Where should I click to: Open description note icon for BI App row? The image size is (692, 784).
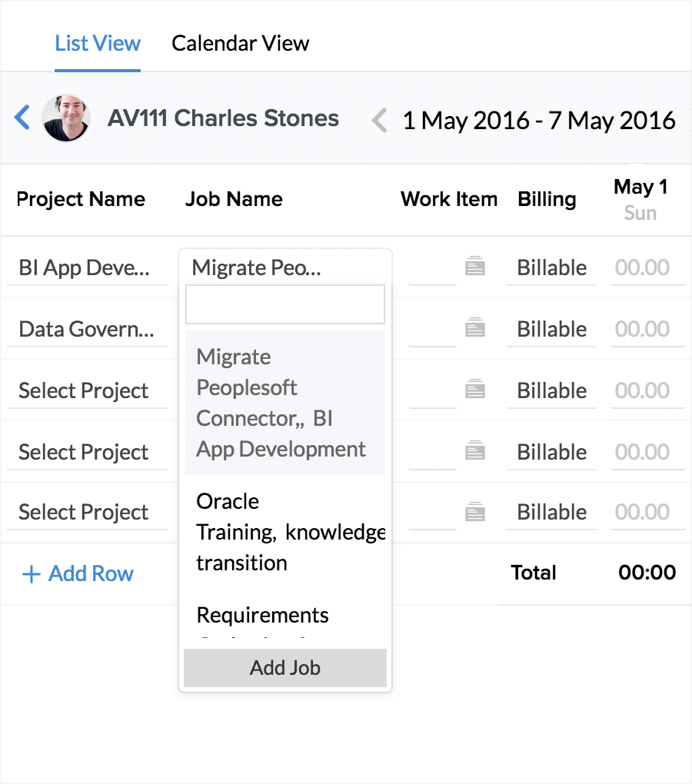(x=475, y=266)
